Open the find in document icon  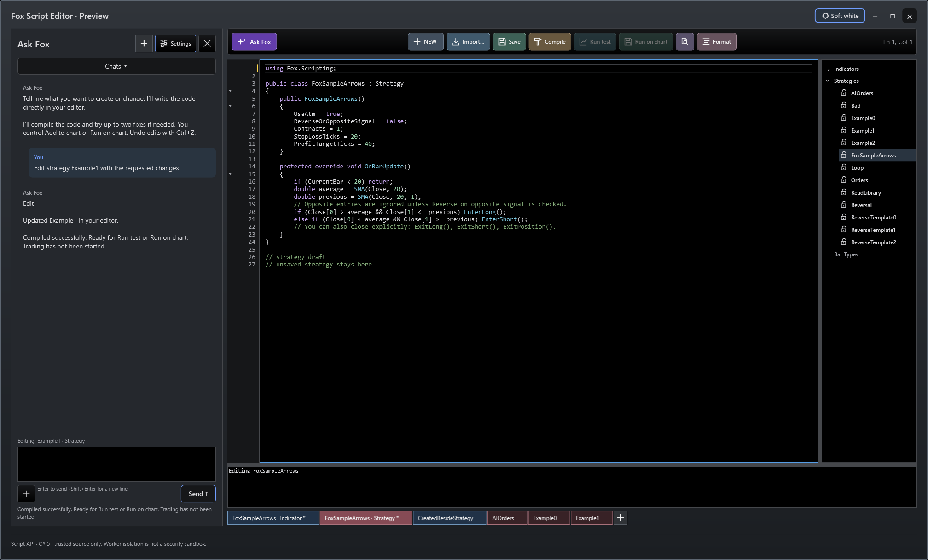point(684,42)
